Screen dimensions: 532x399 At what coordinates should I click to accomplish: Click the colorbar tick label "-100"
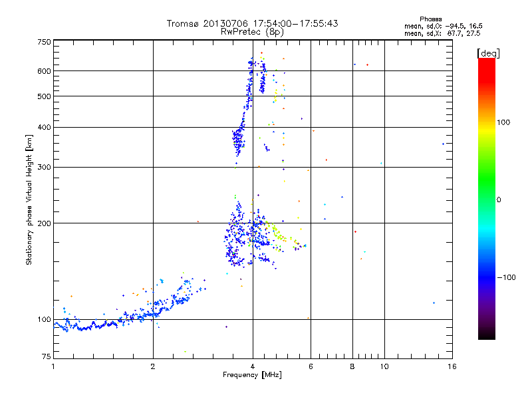(x=506, y=277)
